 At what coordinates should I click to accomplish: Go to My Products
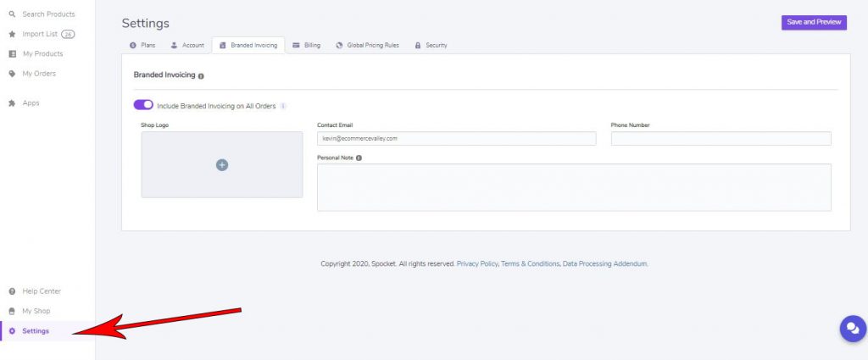(42, 53)
